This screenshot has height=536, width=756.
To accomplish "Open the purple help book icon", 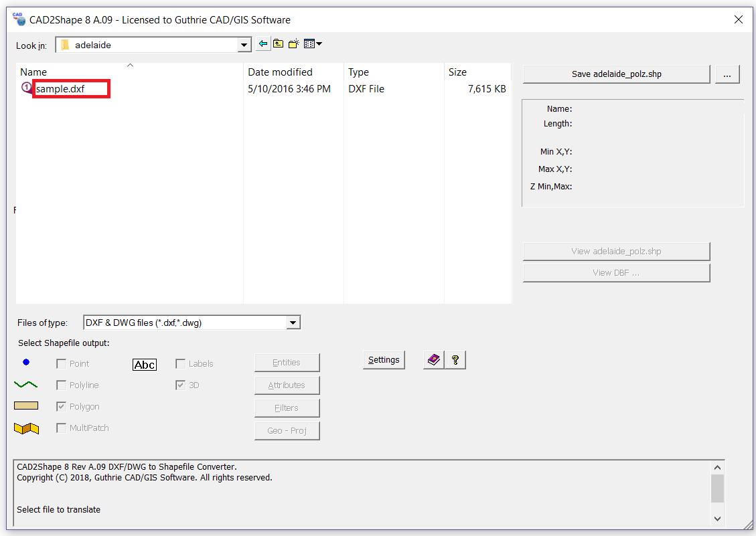I will [435, 360].
